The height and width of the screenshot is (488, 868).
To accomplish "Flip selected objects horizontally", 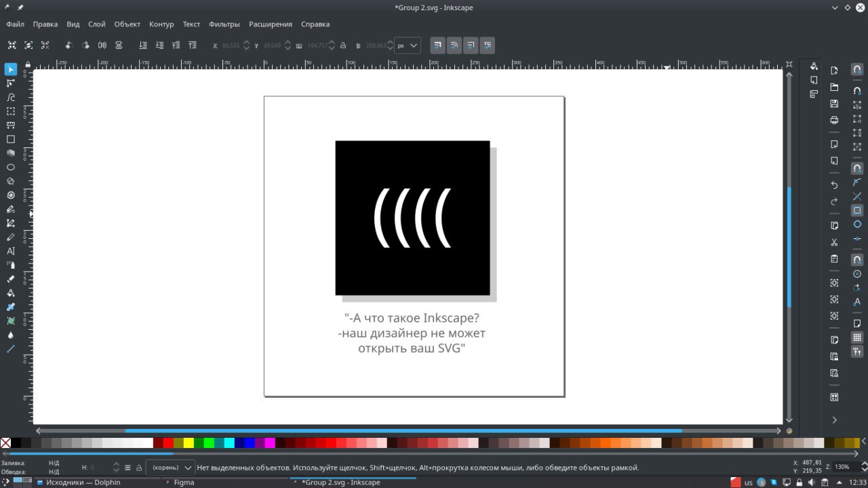I will [102, 45].
